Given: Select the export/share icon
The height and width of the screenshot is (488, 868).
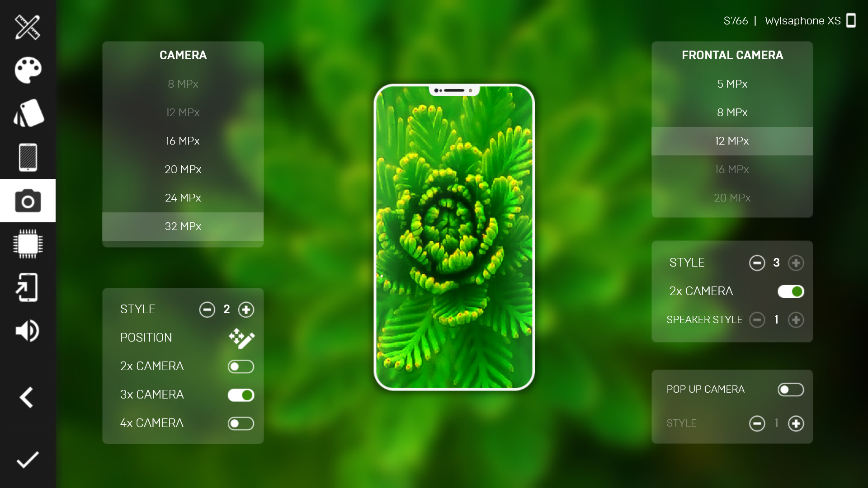Looking at the screenshot, I should coord(28,287).
